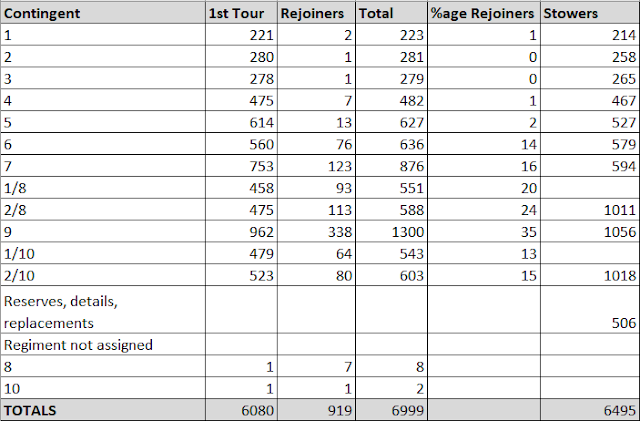Click Total value 627

[411, 123]
